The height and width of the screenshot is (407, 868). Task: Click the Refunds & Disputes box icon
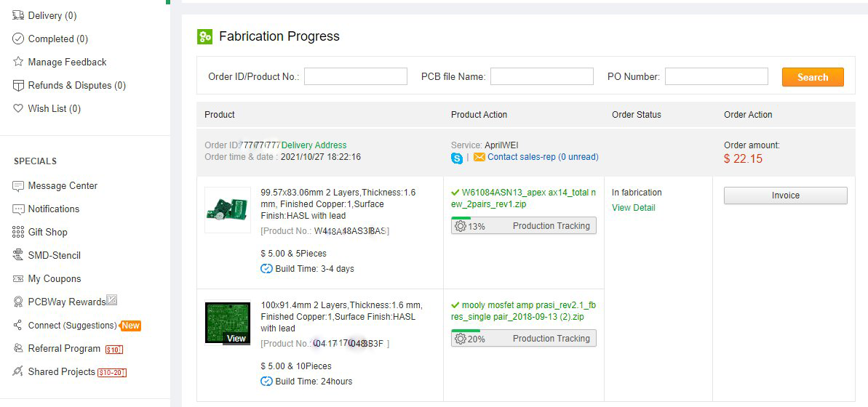(18, 85)
